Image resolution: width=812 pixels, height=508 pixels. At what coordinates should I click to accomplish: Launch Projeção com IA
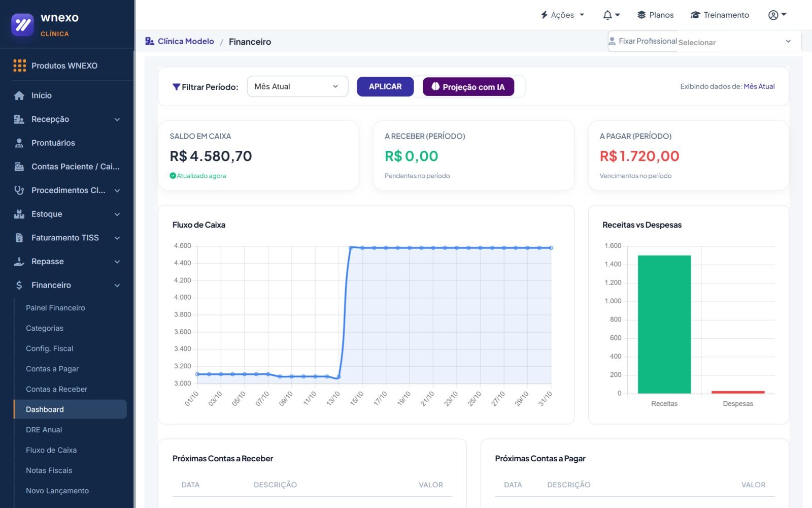[468, 87]
